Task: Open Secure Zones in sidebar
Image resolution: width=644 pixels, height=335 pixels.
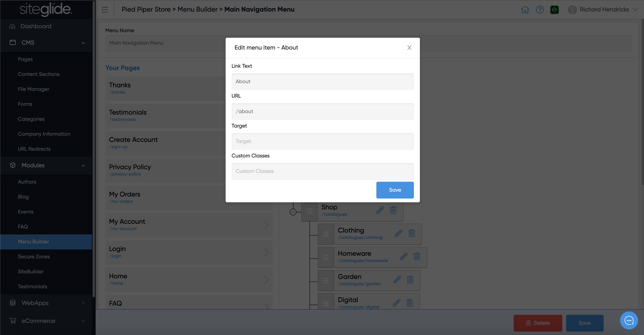Action: tap(34, 256)
